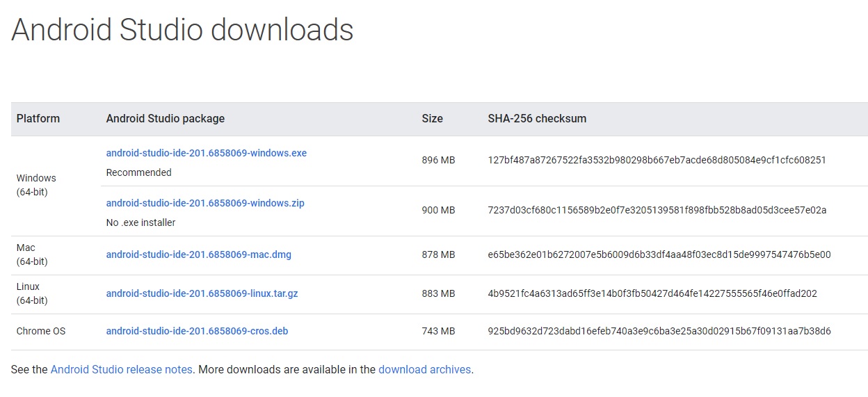The height and width of the screenshot is (397, 868).
Task: Click the 743 MB size value
Action: [x=438, y=331]
